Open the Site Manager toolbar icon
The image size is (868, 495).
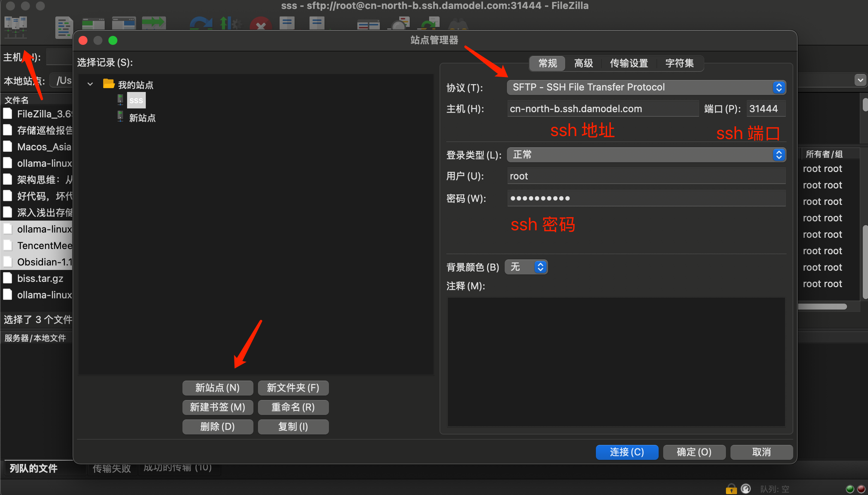[15, 26]
